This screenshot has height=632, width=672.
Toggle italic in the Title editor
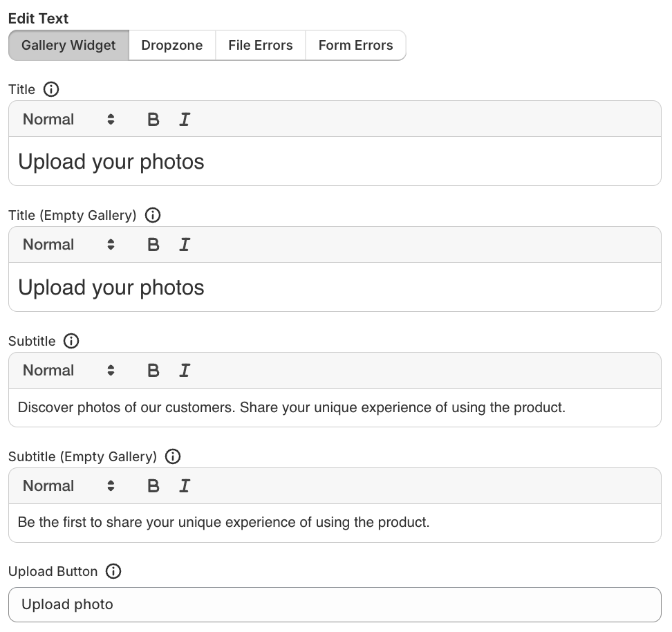pos(184,119)
